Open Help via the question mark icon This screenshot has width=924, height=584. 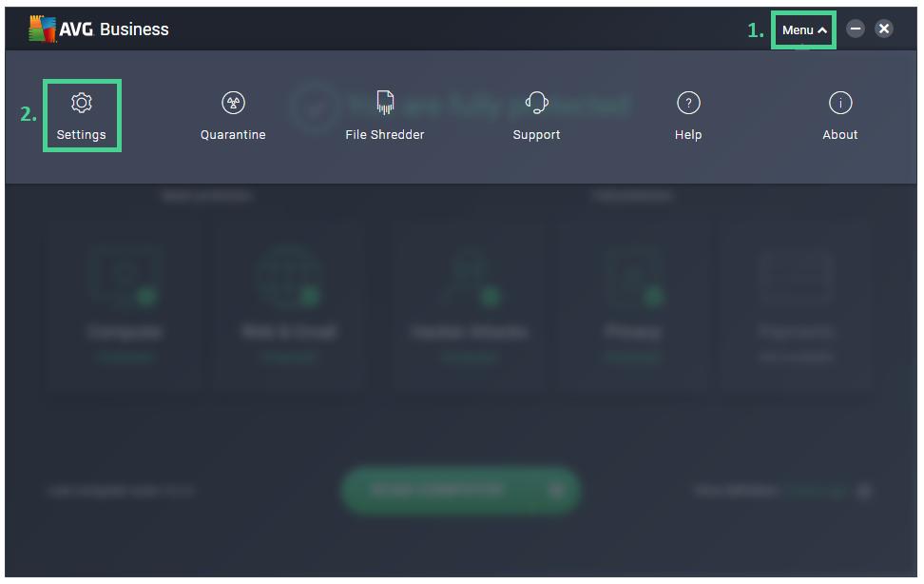point(688,104)
